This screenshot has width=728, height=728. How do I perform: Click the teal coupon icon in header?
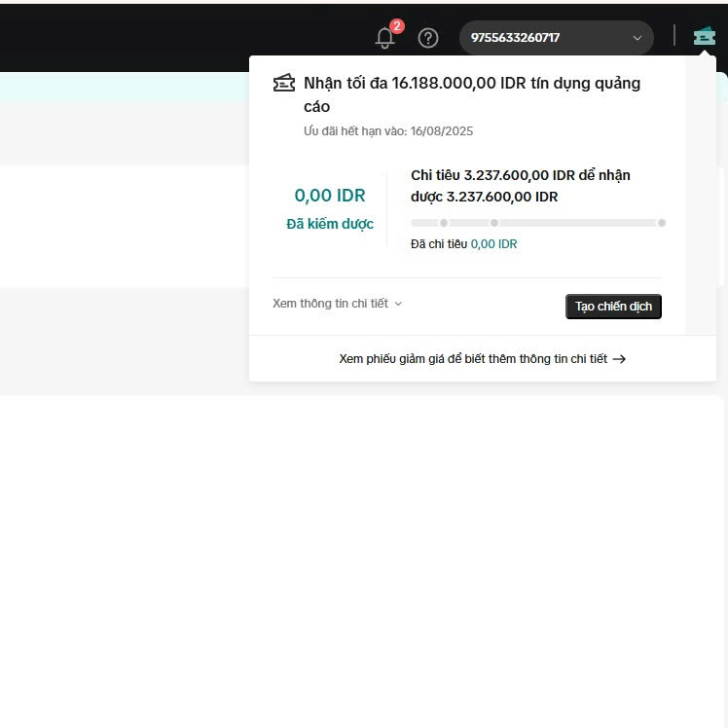(x=704, y=36)
